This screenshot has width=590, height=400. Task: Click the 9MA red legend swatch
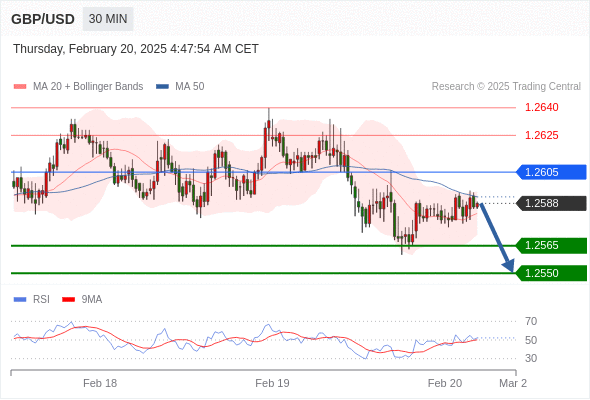tap(68, 300)
